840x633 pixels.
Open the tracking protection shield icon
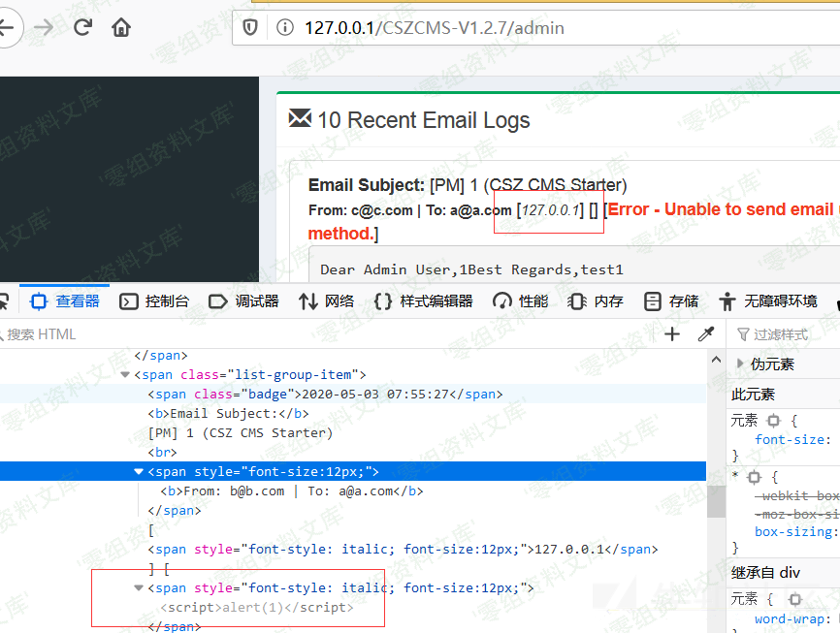[250, 28]
